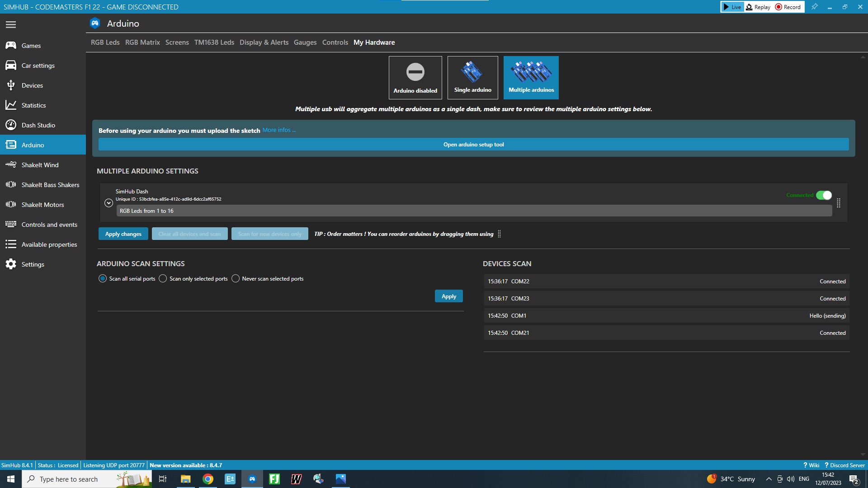This screenshot has height=488, width=868.
Task: Select Never scan selected ports option
Action: coord(268,279)
